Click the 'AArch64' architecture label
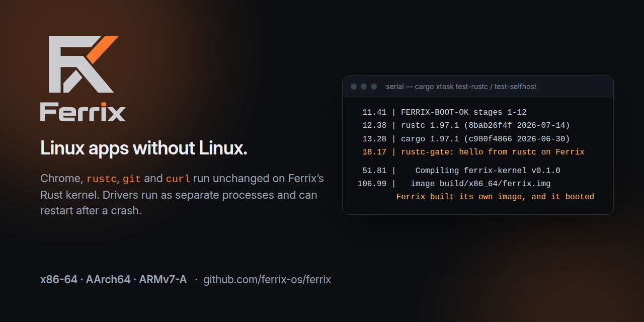644x322 pixels. [x=108, y=279]
